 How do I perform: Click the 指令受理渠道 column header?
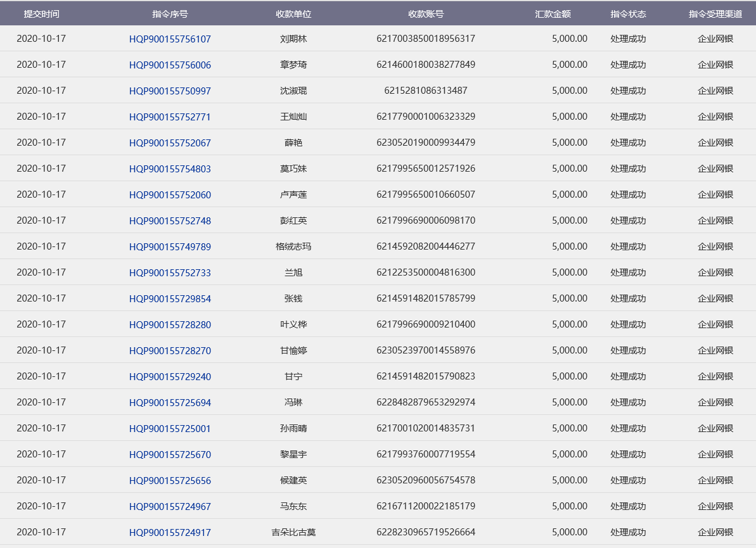coord(715,14)
